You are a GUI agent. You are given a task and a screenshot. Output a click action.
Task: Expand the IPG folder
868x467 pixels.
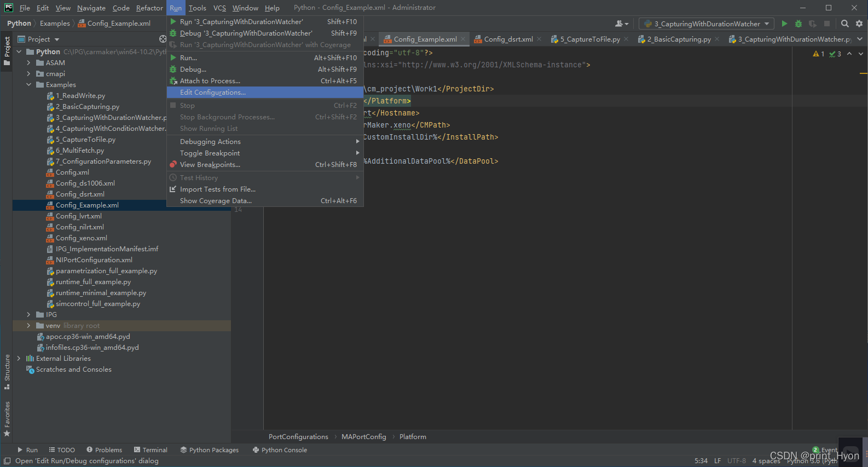click(x=29, y=315)
